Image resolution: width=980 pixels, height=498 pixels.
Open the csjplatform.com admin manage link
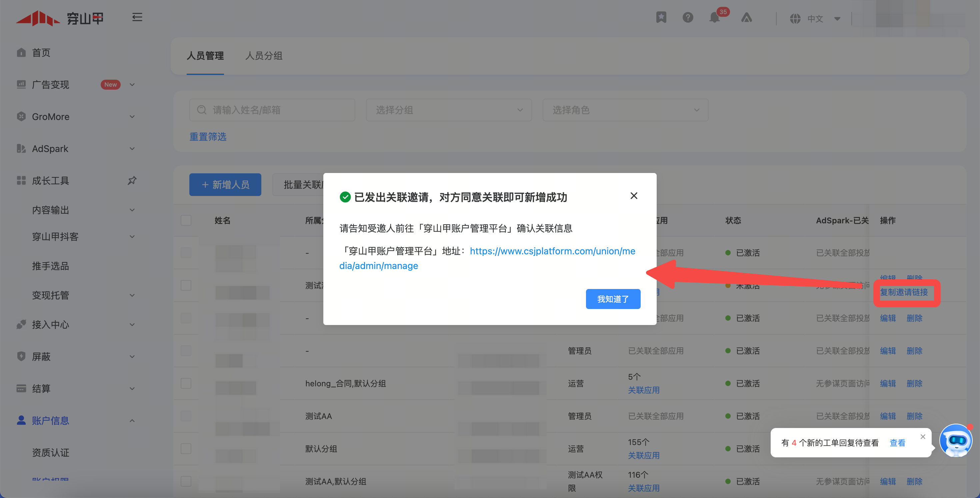point(487,258)
